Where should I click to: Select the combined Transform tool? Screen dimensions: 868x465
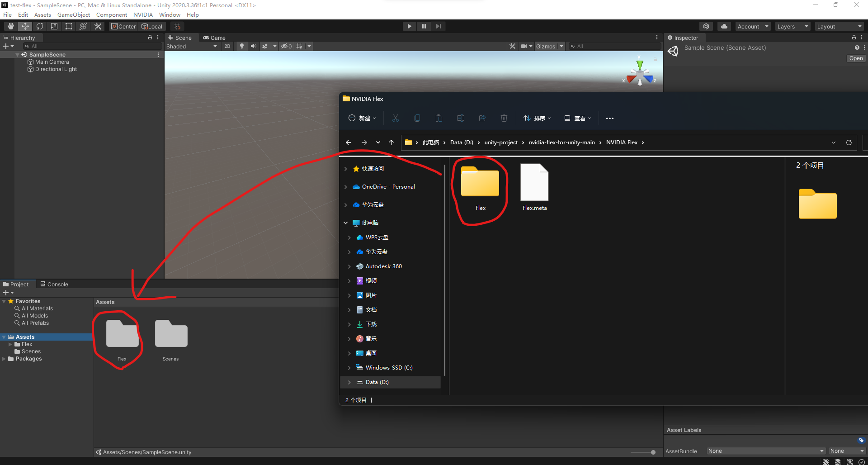pos(83,26)
